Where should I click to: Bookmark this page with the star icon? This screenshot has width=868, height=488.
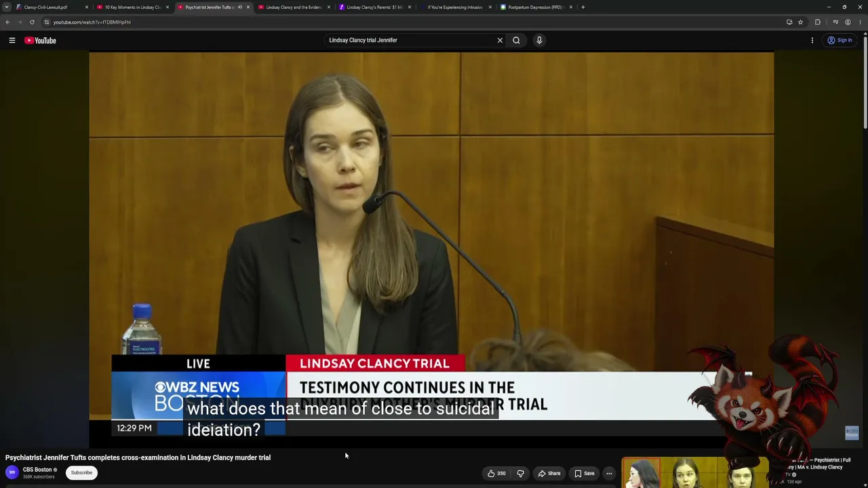pos(800,22)
